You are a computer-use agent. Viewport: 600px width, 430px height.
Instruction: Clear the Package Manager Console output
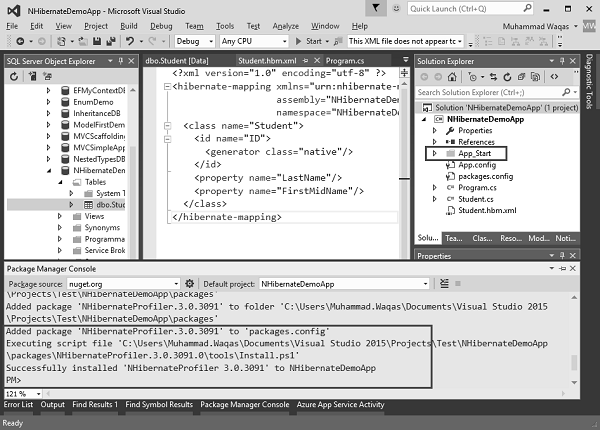click(x=444, y=283)
